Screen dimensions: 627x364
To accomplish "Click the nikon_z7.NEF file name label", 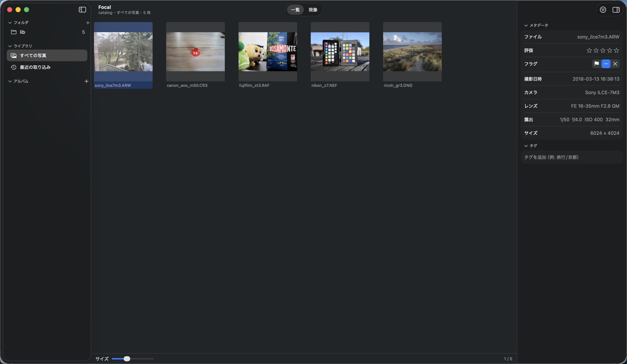I will tap(324, 85).
